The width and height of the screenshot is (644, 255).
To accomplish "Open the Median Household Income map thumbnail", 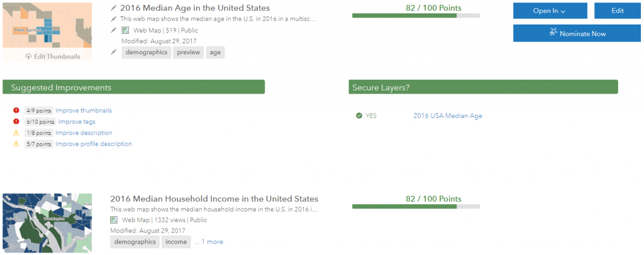I will point(47,222).
